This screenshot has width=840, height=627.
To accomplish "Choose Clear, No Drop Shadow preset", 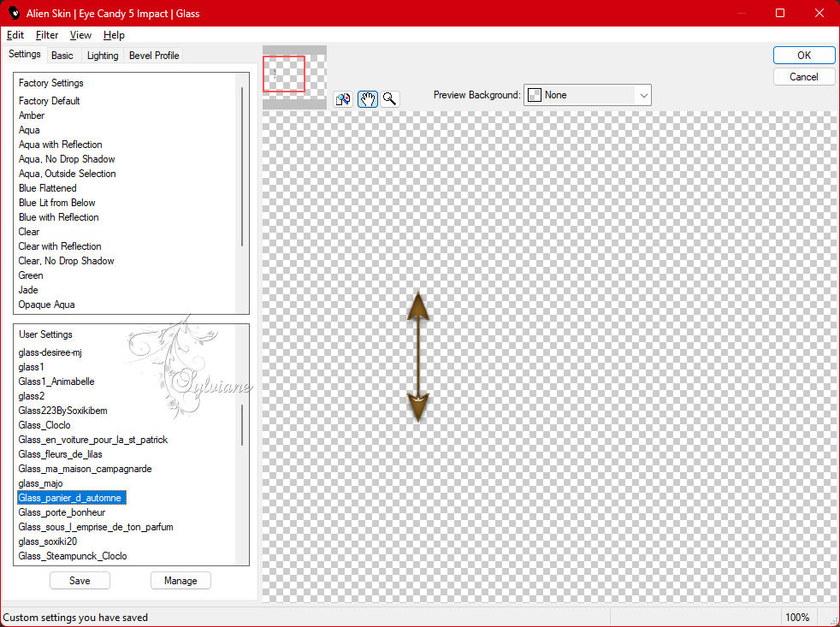I will coord(67,260).
